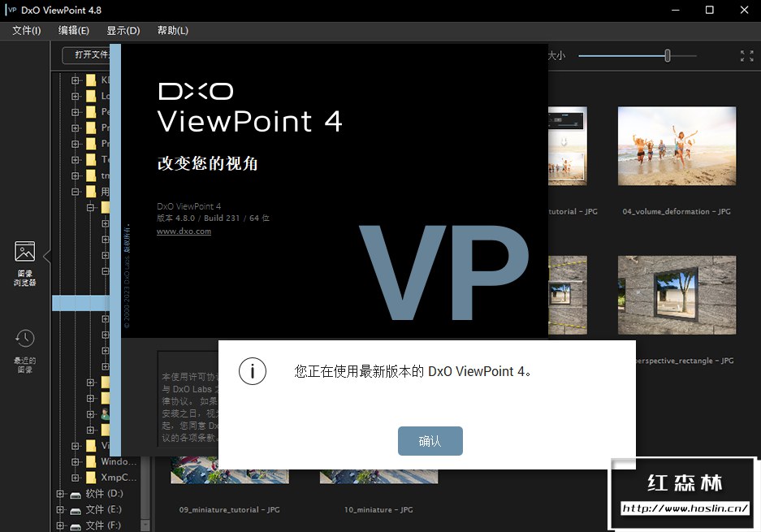Expand the 文件 (F:) drive node
The width and height of the screenshot is (761, 532).
(60, 526)
